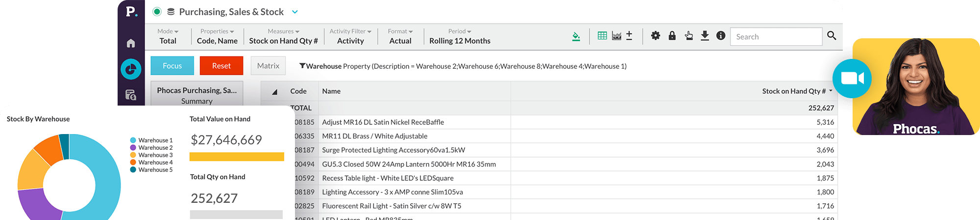Open the settings gear icon
980x220 pixels.
tap(656, 36)
